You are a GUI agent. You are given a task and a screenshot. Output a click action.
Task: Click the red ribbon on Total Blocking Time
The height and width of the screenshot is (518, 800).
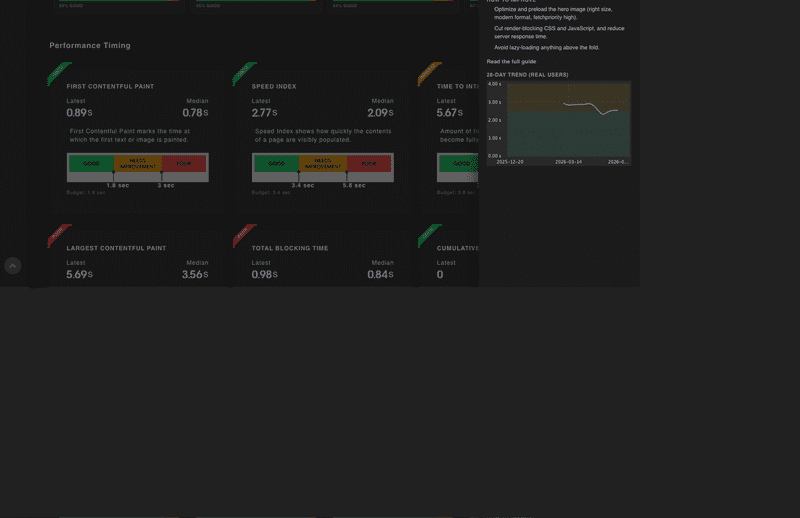click(x=244, y=235)
